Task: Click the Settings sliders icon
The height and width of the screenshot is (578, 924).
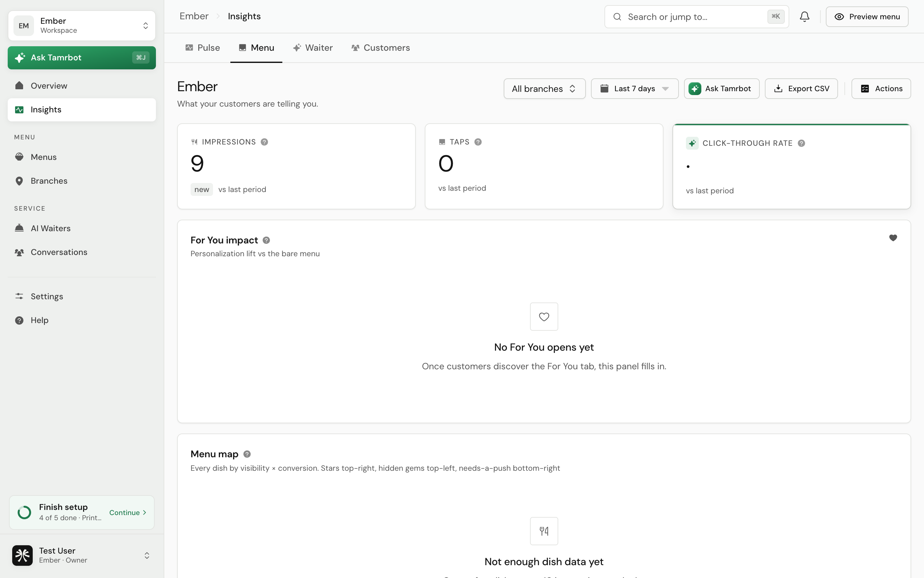Action: coord(19,296)
